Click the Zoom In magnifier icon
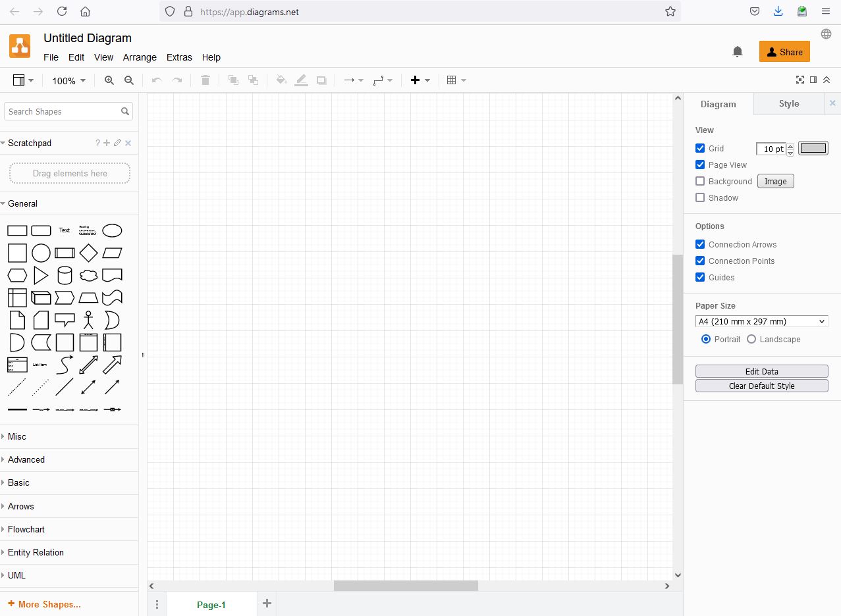841x616 pixels. [109, 80]
